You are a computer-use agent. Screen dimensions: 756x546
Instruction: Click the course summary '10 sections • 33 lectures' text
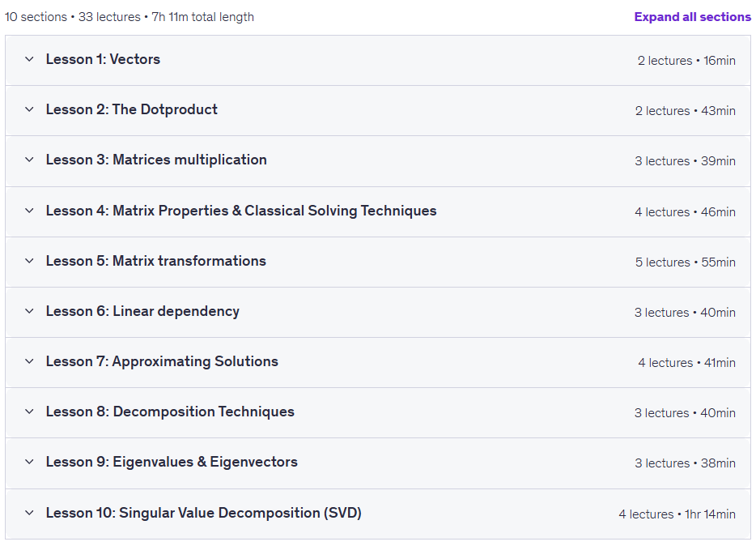click(x=72, y=17)
